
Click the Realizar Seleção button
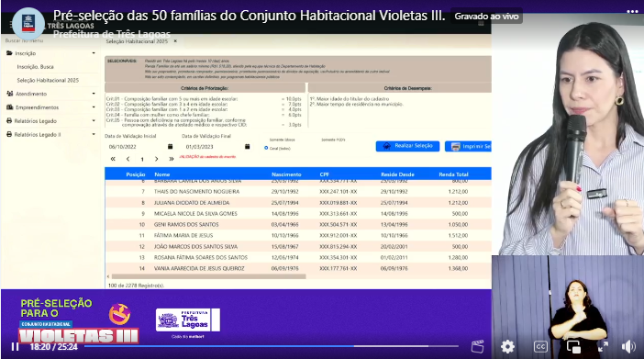click(407, 146)
